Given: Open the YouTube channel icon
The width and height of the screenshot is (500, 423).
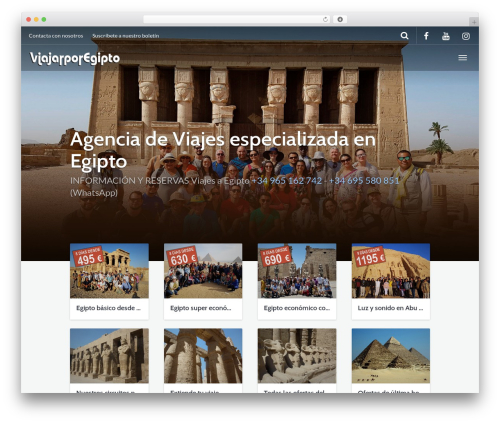Looking at the screenshot, I should coord(446,36).
